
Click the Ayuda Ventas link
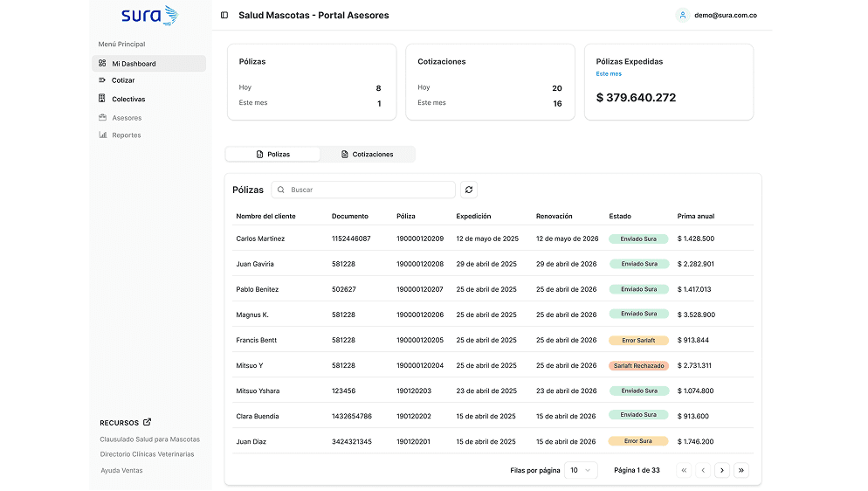(x=121, y=471)
